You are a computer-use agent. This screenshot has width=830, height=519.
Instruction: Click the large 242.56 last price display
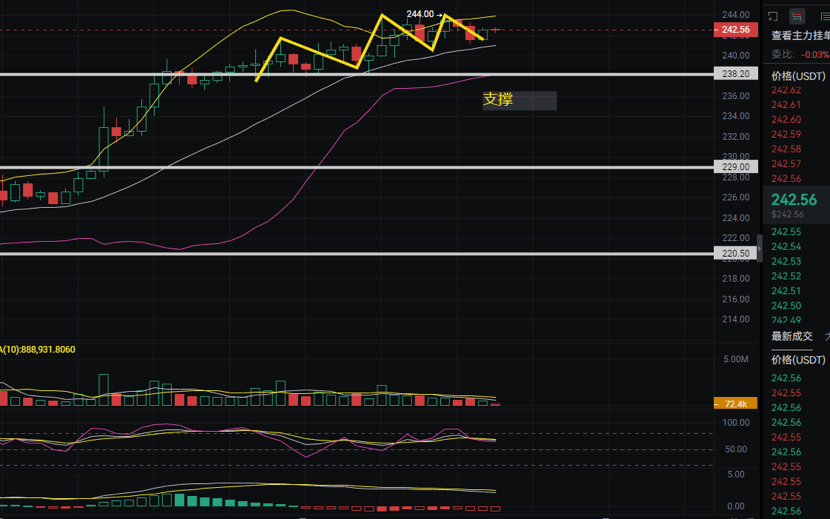tap(795, 200)
